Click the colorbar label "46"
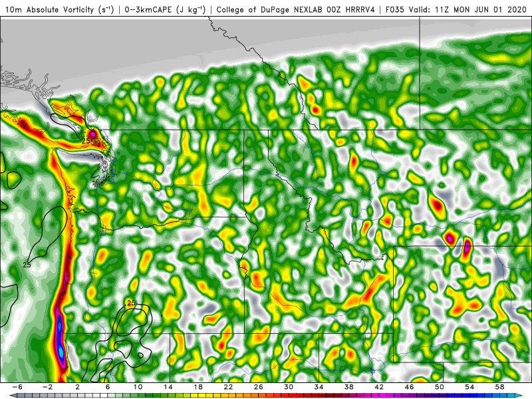Image resolution: width=532 pixels, height=399 pixels. click(410, 387)
